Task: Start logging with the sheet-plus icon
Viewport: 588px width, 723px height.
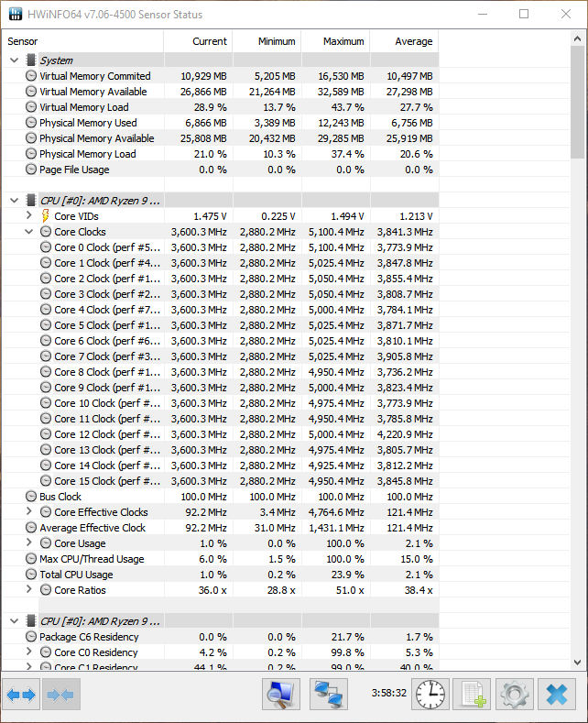Action: point(473,695)
